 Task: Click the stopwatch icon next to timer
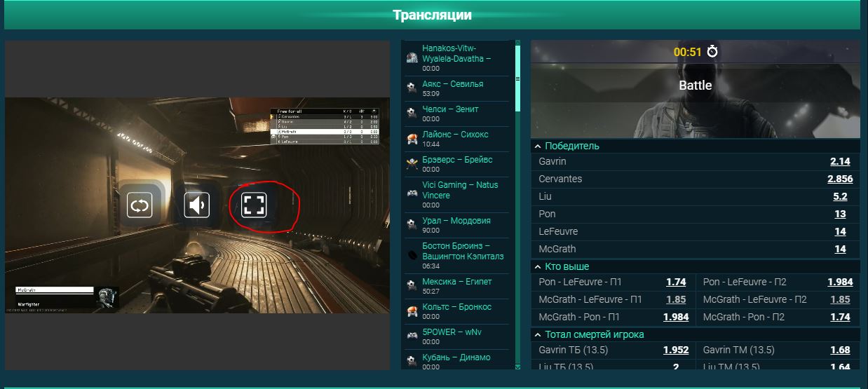coord(712,52)
